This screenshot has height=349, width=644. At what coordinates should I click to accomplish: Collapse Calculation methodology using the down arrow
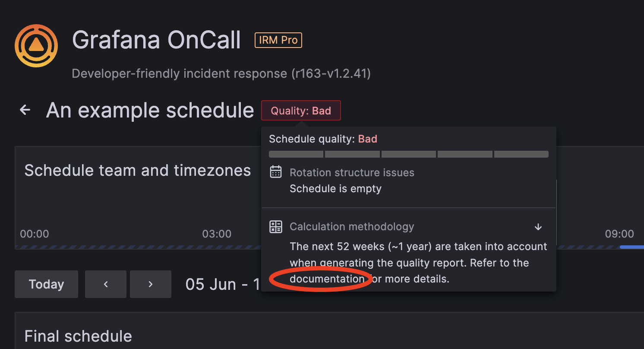click(538, 226)
